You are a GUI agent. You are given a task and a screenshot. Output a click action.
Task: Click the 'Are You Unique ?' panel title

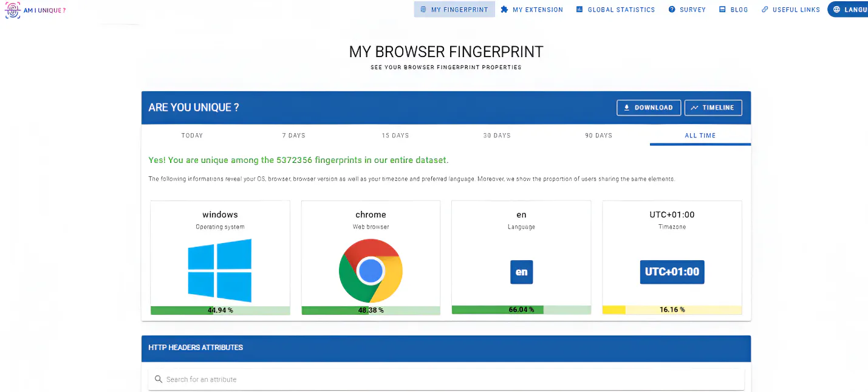click(194, 108)
